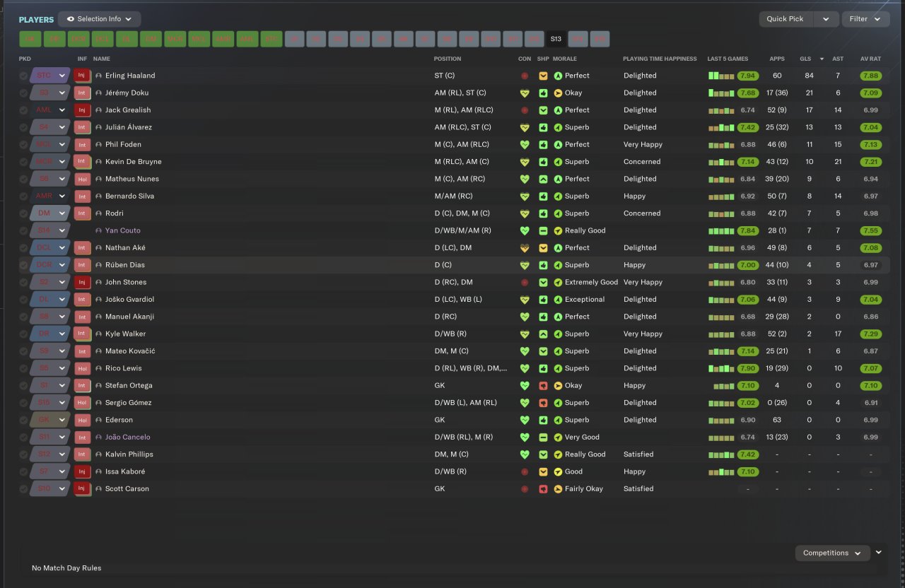The width and height of the screenshot is (905, 588).
Task: Click person icon beside Yan Couto
Action: coord(98,231)
